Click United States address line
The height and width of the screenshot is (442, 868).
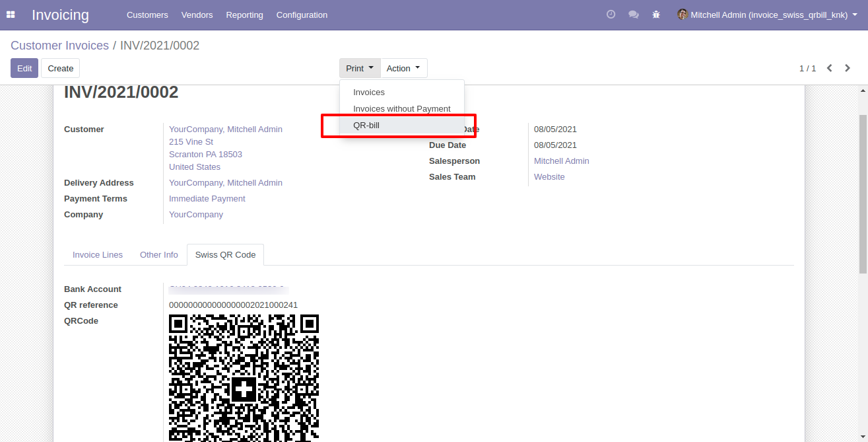[x=195, y=167]
